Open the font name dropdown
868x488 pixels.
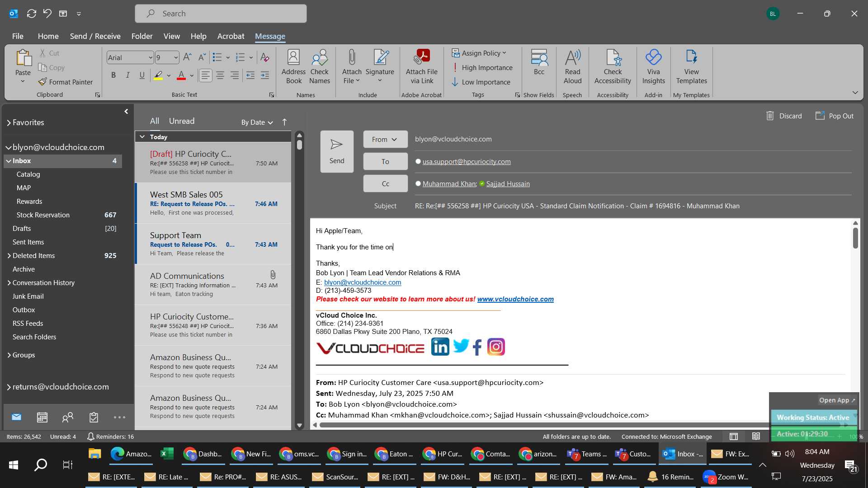(151, 57)
